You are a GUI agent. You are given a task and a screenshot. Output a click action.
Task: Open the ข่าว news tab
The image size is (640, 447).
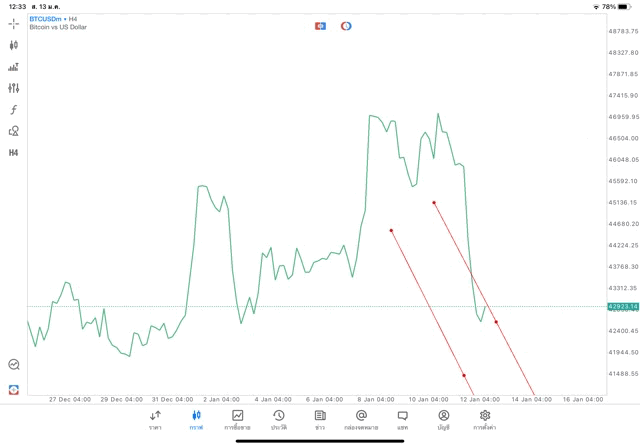pyautogui.click(x=319, y=419)
